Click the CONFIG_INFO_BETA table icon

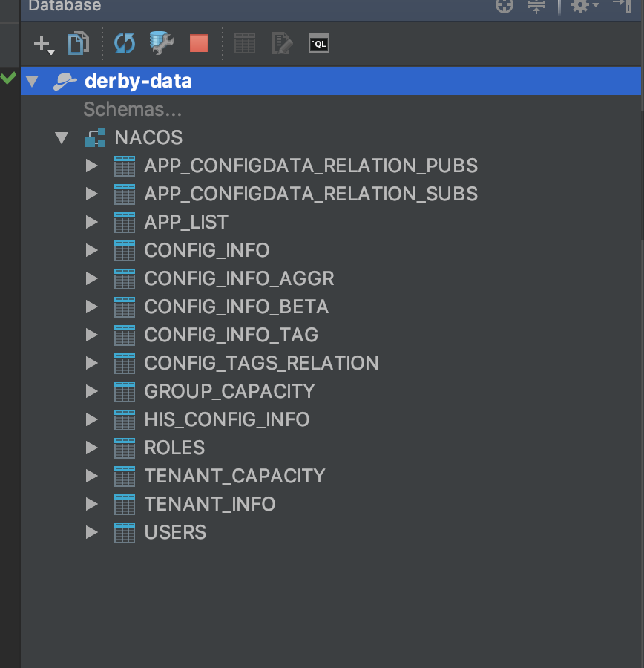pos(125,307)
